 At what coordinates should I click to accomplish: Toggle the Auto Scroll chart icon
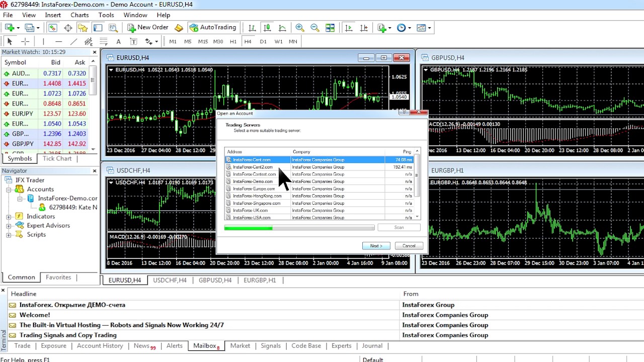coord(349,28)
